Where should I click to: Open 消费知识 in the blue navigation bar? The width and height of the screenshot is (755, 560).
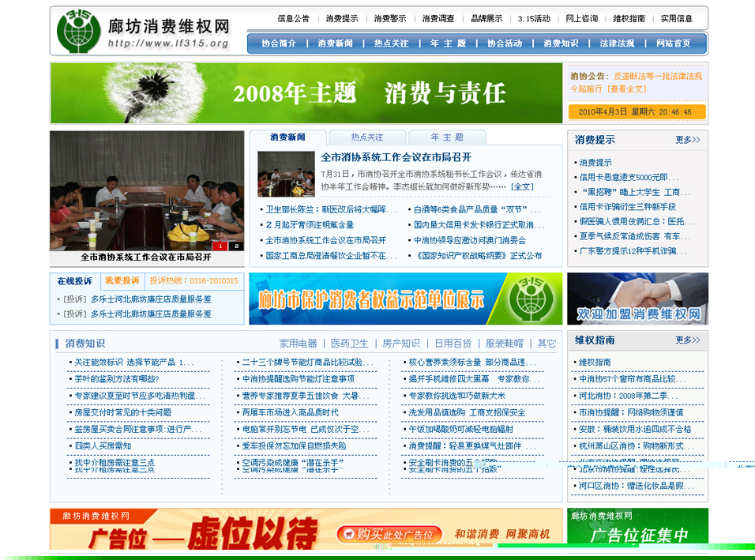click(561, 43)
